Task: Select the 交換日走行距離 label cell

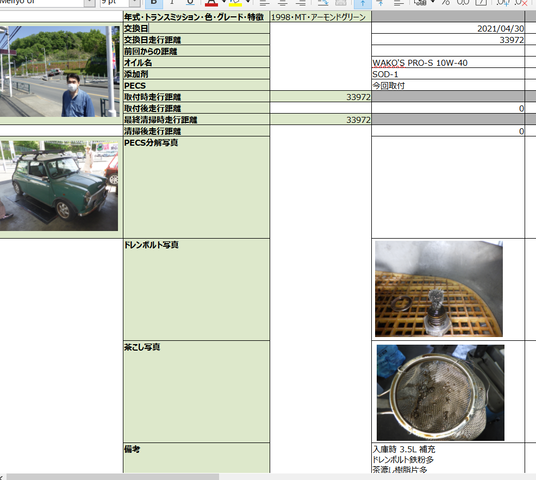Action: click(x=197, y=40)
